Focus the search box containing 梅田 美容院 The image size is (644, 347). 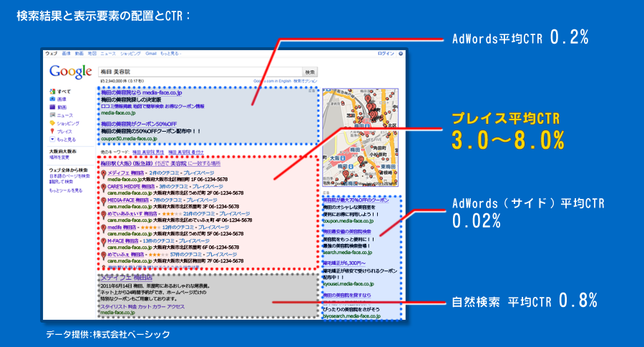coord(200,72)
